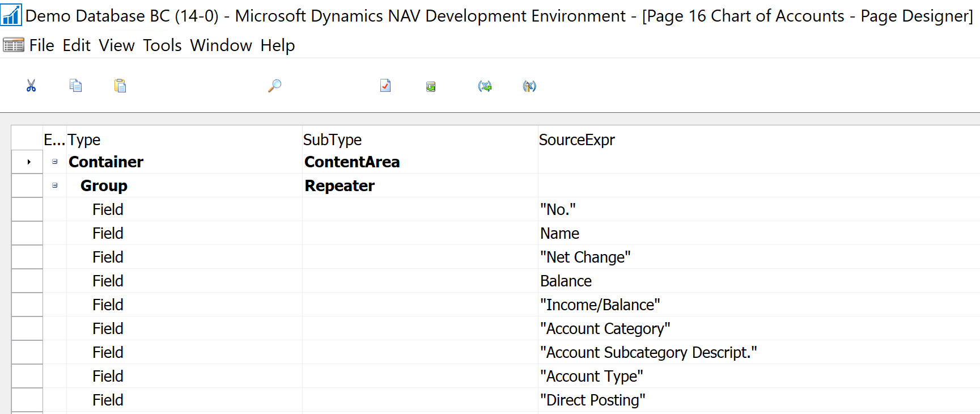980x414 pixels.
Task: Click the Type column header
Action: (x=184, y=140)
